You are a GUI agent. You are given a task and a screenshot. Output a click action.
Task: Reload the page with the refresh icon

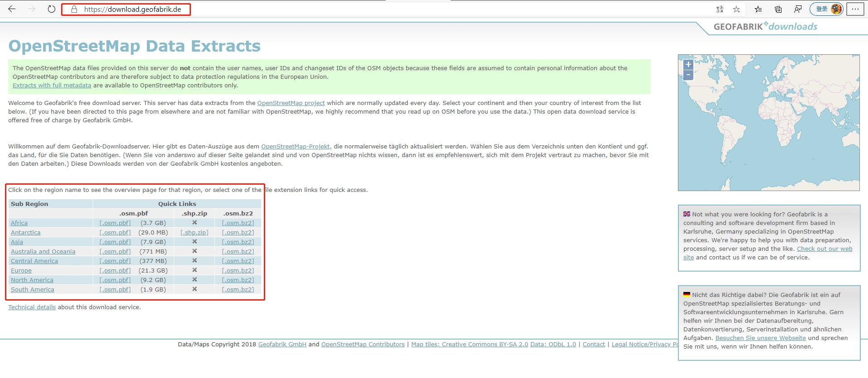point(52,9)
